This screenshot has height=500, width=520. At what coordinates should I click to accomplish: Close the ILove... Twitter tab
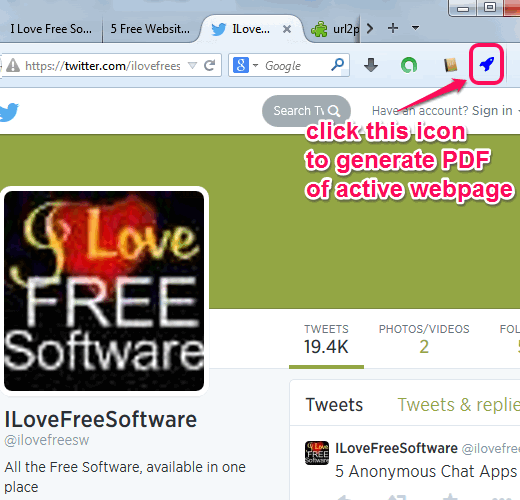287,29
